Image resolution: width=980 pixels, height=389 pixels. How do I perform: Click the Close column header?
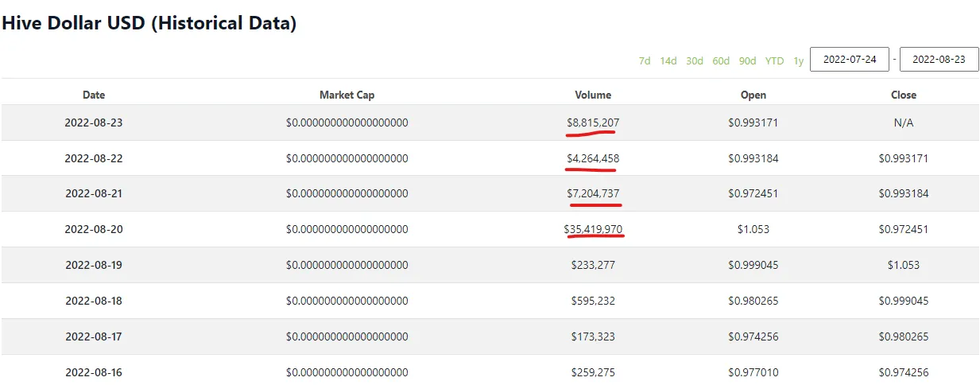904,95
